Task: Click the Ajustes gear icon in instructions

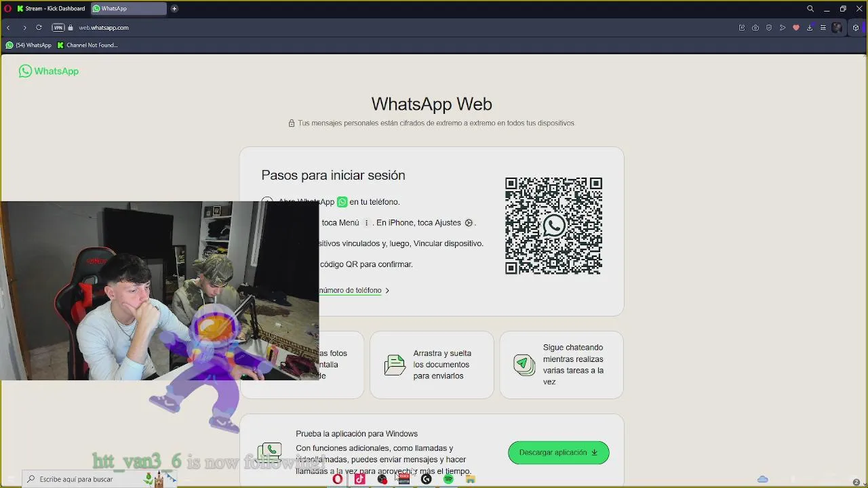Action: coord(469,223)
